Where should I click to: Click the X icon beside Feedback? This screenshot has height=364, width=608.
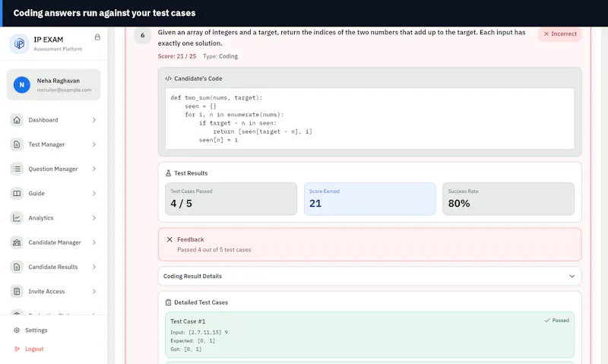pyautogui.click(x=169, y=239)
